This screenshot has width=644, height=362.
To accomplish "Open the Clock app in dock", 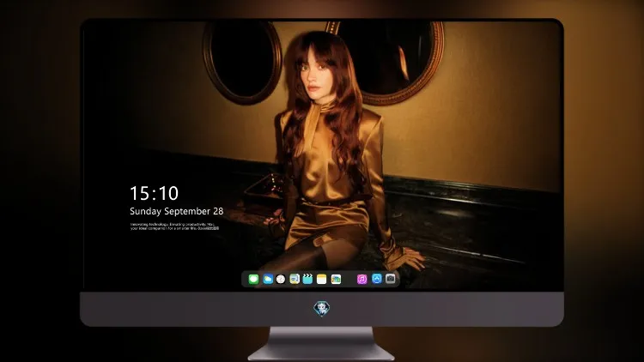I will (281, 279).
